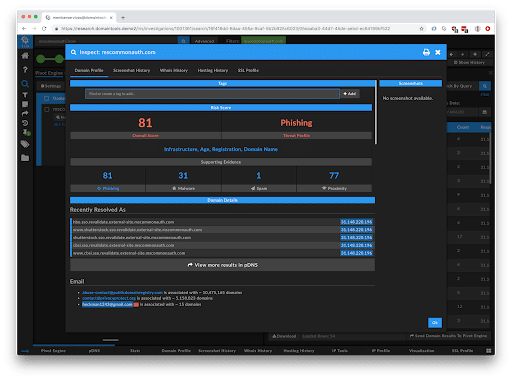This screenshot has width=512, height=380.
Task: Click the Add tag button
Action: tap(350, 94)
